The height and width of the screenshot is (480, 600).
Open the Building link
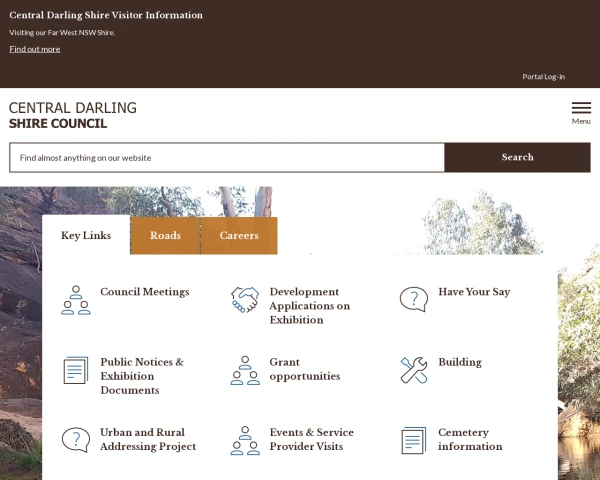(x=460, y=362)
